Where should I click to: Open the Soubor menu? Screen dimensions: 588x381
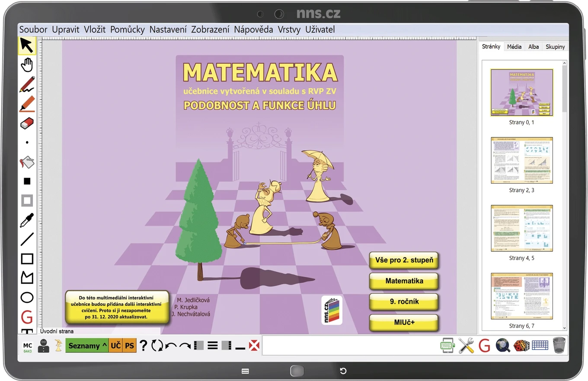(33, 29)
